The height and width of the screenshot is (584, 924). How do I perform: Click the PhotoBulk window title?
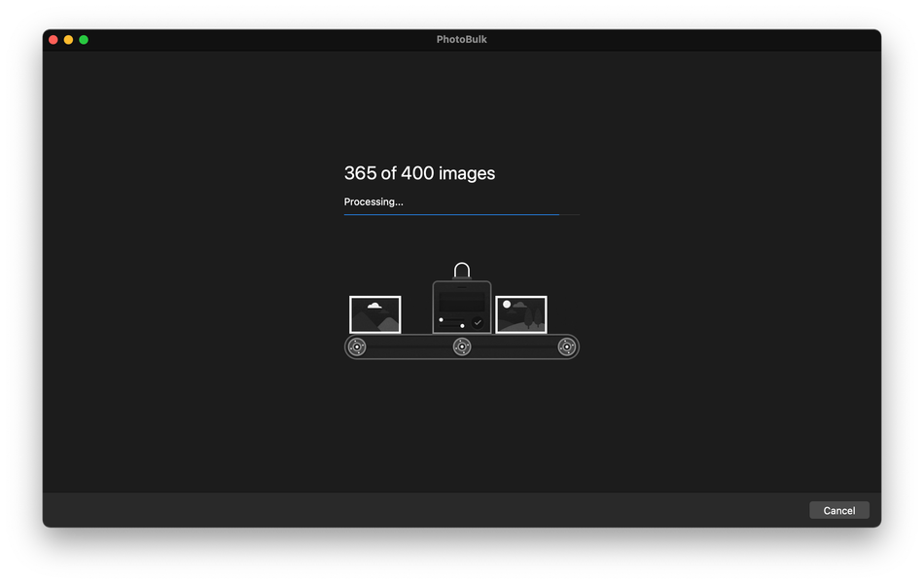[x=461, y=40]
